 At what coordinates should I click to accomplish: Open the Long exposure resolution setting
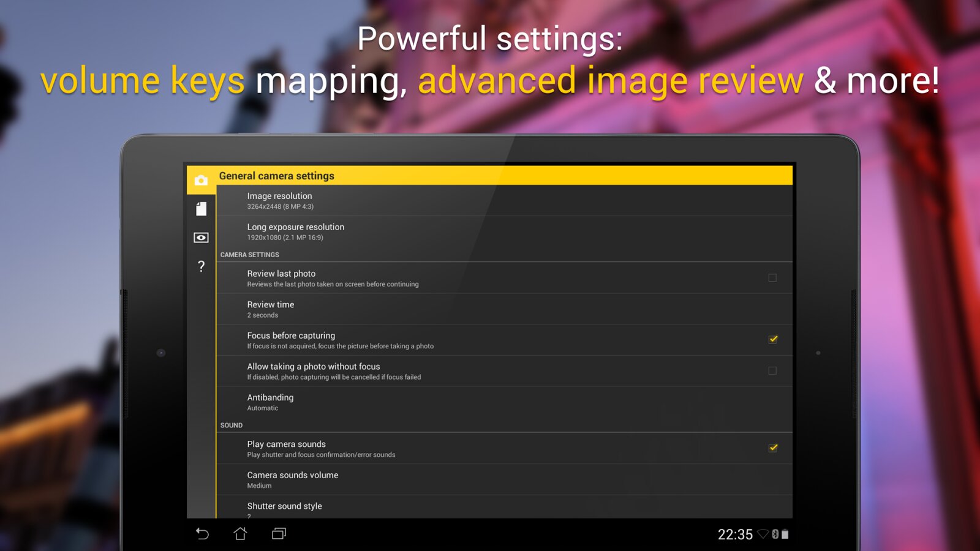tap(504, 231)
